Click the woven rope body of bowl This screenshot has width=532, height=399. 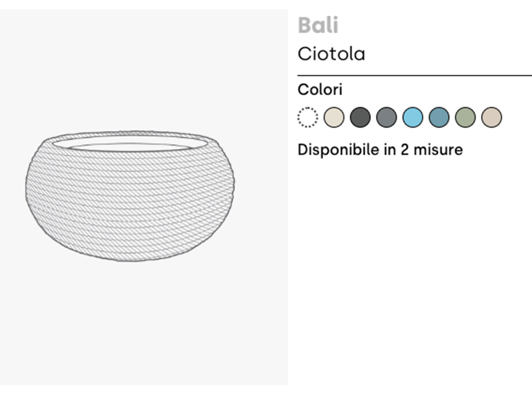tap(130, 208)
